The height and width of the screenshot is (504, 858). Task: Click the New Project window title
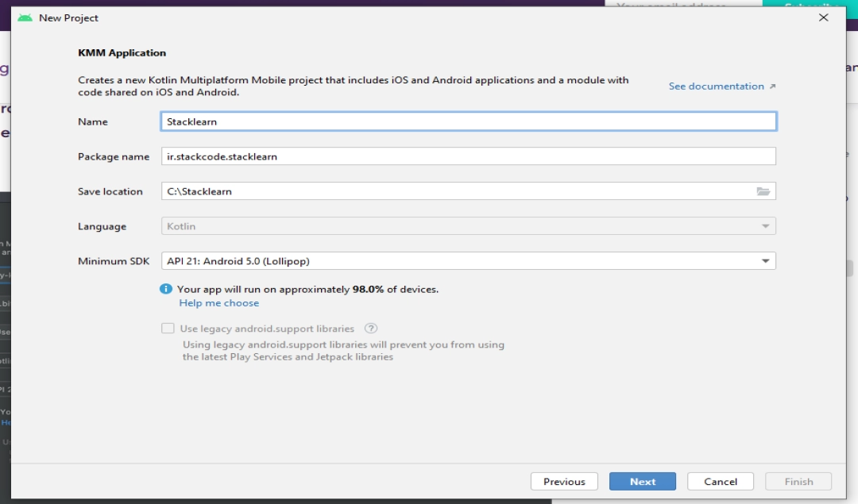(x=68, y=18)
